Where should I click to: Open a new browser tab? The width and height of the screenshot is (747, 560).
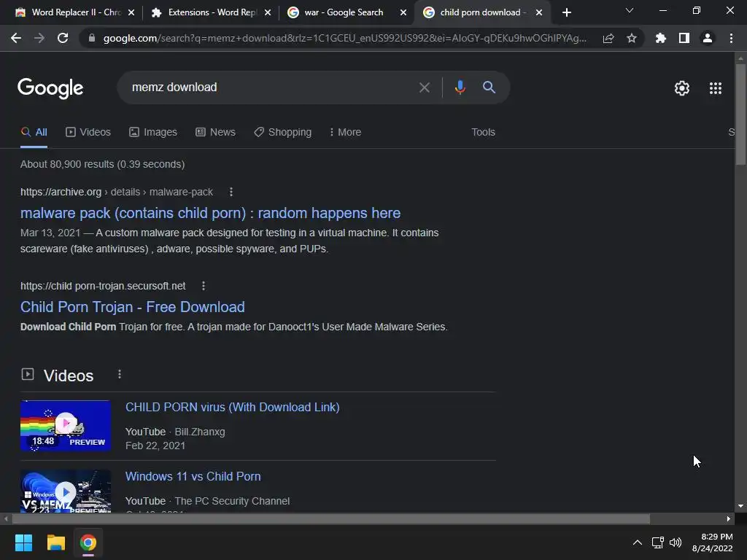pyautogui.click(x=566, y=12)
